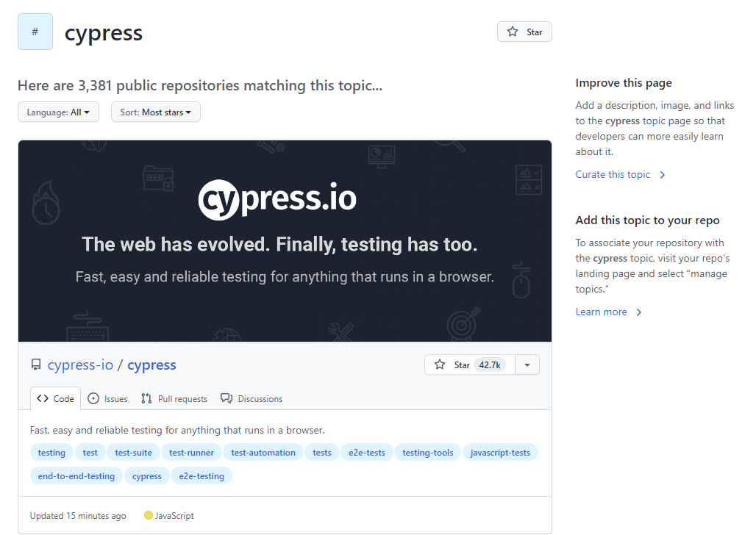Select the javascript-tests topic tag

501,453
